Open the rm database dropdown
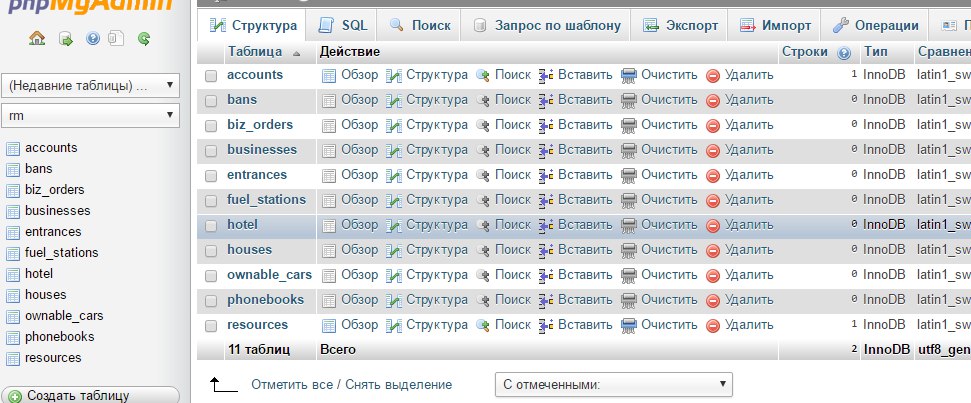 tap(91, 115)
